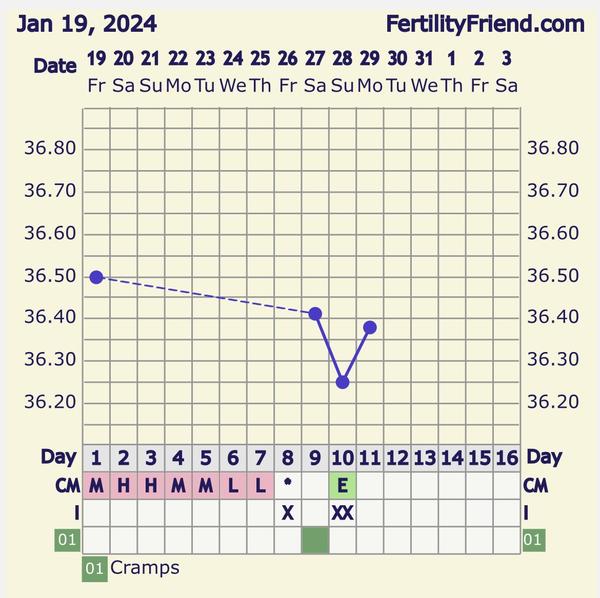The width and height of the screenshot is (600, 598).
Task: Select the temperature point on Day 11
Action: pyautogui.click(x=370, y=327)
